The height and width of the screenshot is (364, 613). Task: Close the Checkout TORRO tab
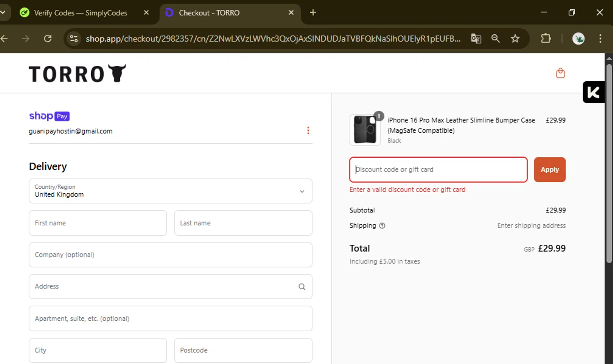(291, 13)
